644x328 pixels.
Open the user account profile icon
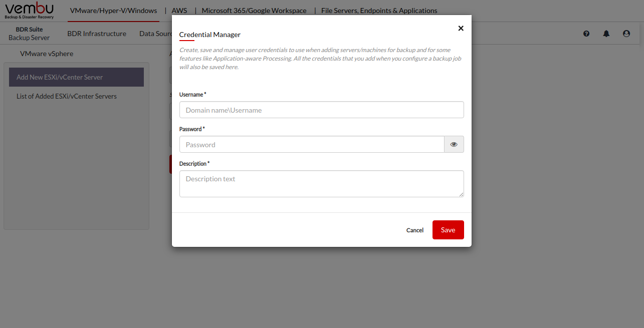(626, 34)
